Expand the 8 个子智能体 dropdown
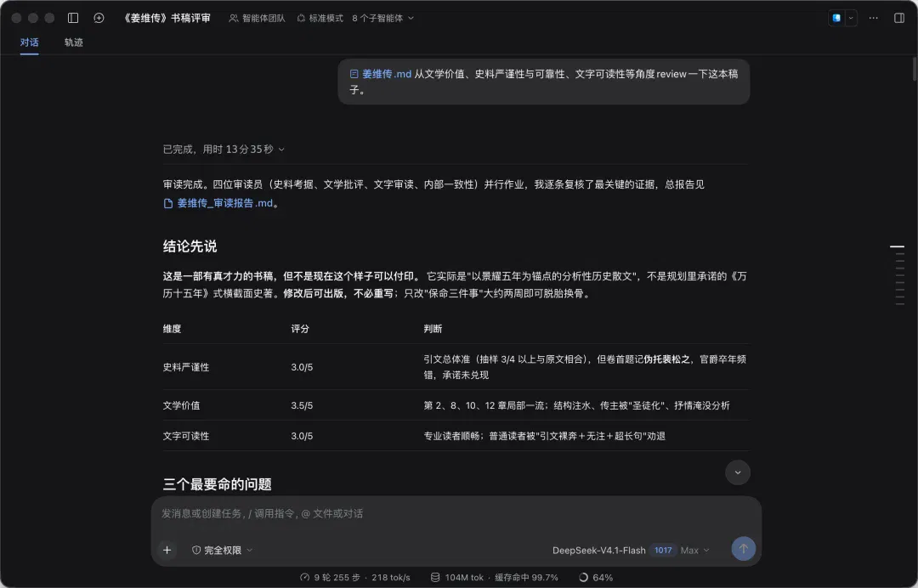Screen dimensions: 918x588 click(x=382, y=18)
